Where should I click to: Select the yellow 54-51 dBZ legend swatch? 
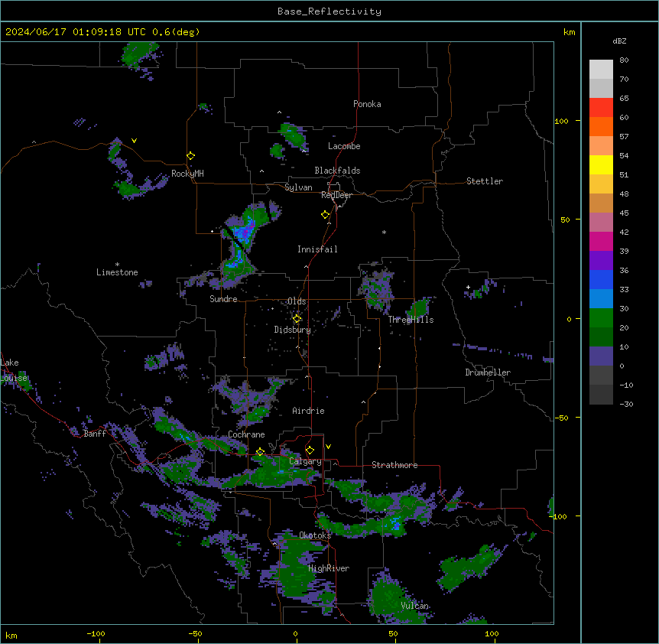pos(601,164)
